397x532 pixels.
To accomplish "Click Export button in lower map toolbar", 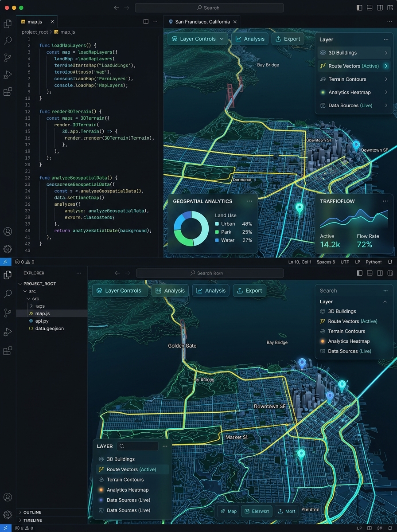I will pos(249,291).
